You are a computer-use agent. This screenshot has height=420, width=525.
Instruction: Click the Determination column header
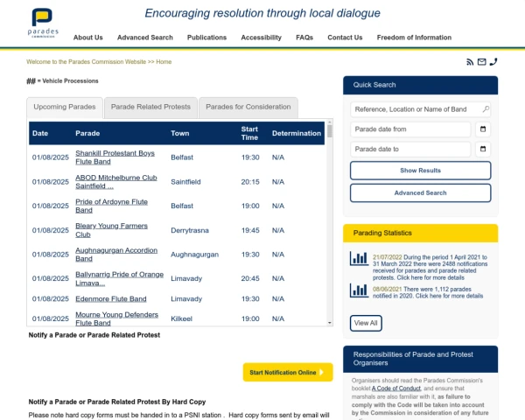coord(297,133)
